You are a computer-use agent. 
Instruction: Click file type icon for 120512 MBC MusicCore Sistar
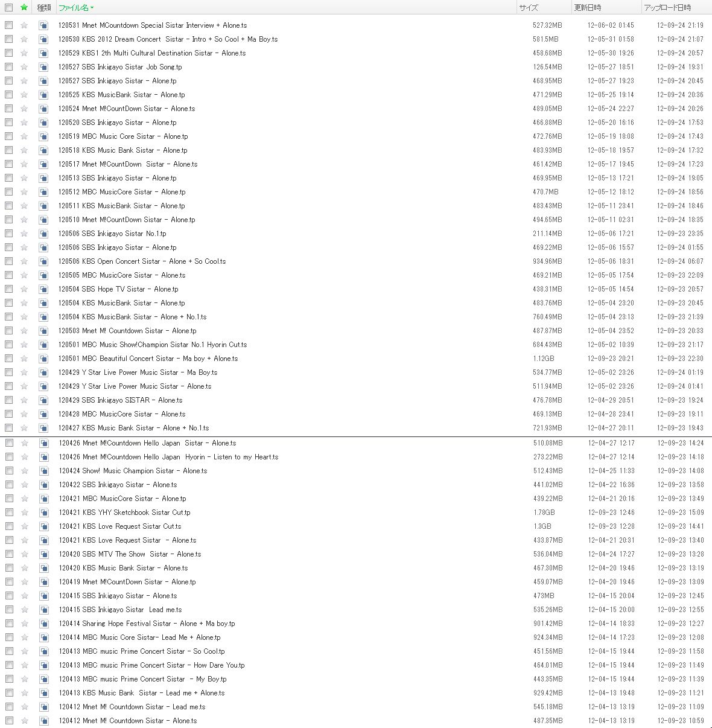point(43,192)
